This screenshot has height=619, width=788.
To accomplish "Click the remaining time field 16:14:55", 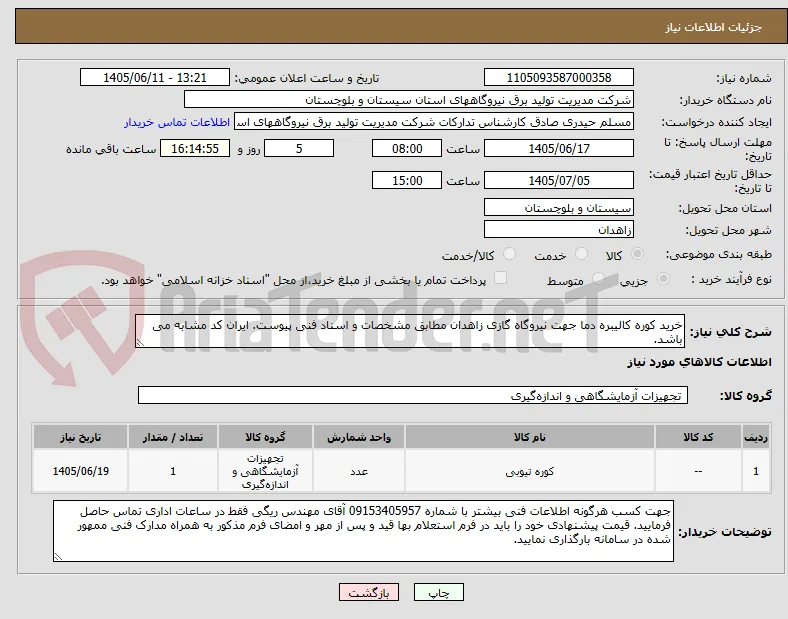I will (x=195, y=148).
